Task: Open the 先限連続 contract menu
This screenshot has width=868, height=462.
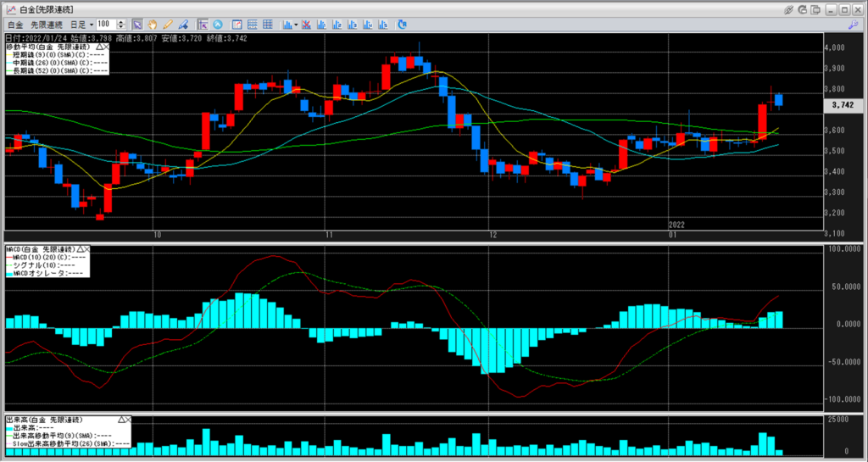Action: click(x=47, y=25)
